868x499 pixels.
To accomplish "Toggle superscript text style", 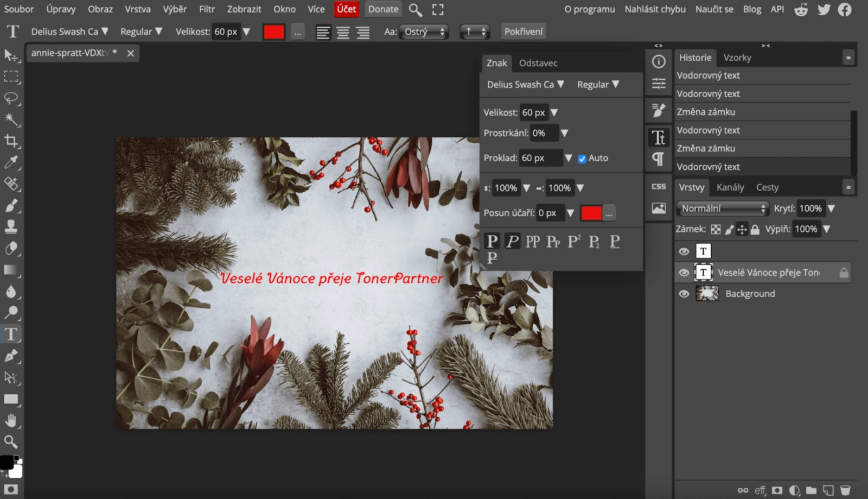I will [574, 242].
